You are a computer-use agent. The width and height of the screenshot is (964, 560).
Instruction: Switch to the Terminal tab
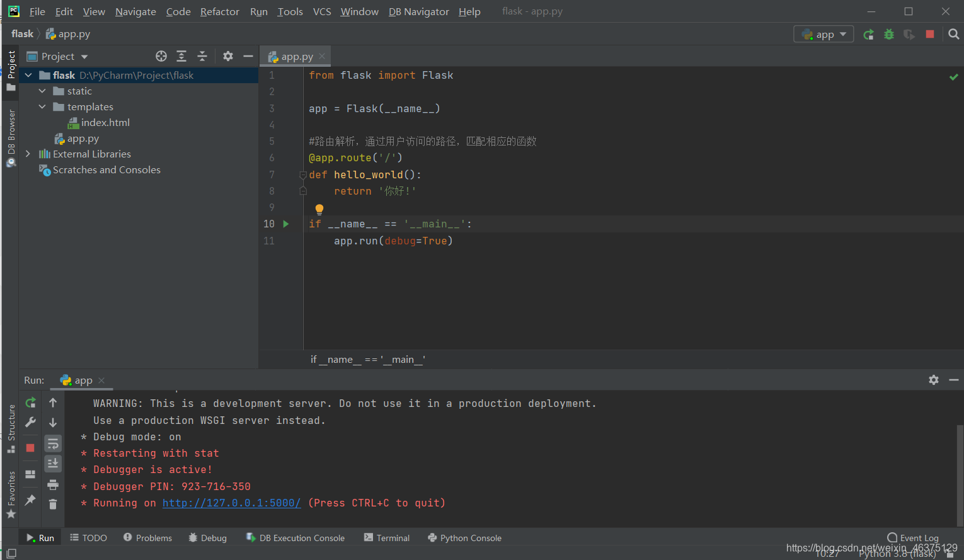pos(386,537)
